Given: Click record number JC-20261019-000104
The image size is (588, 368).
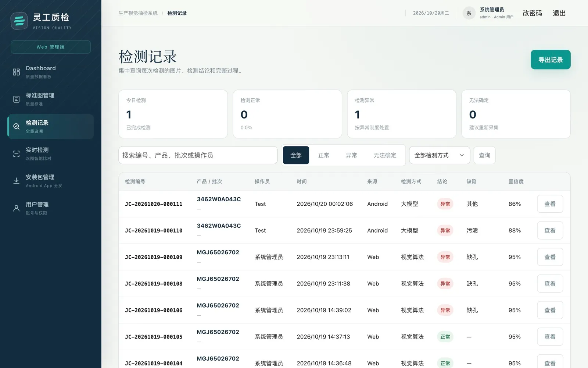Looking at the screenshot, I should coord(154,363).
